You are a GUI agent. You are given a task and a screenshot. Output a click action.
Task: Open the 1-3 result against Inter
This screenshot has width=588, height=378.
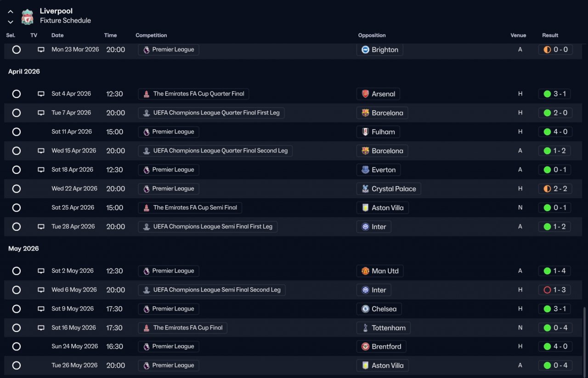pyautogui.click(x=554, y=290)
